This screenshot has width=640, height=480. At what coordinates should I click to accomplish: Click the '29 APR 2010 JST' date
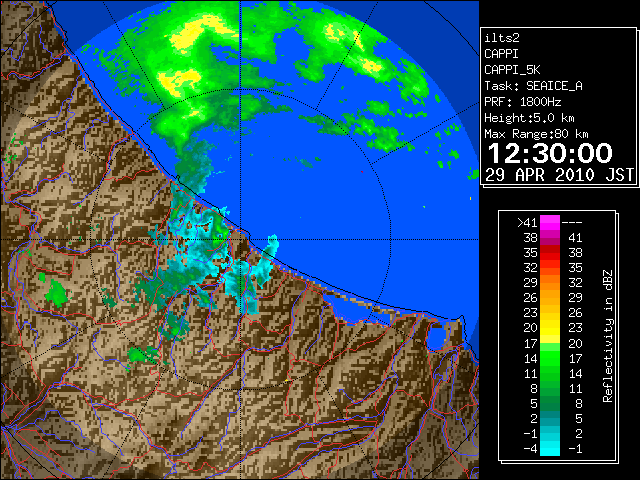(559, 175)
